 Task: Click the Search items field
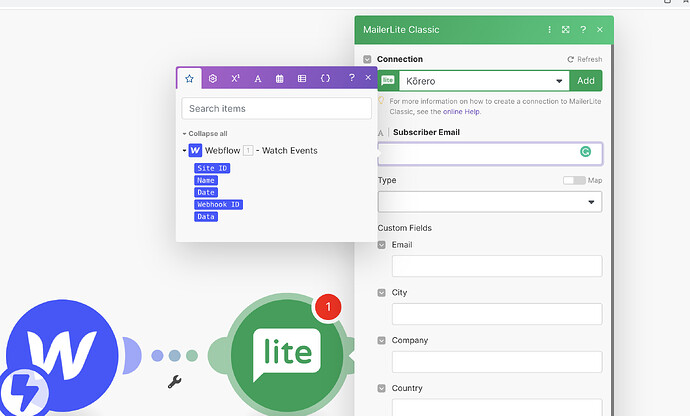pyautogui.click(x=276, y=108)
